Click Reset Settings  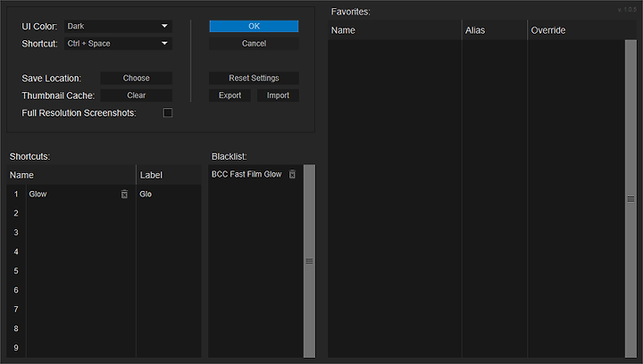coord(254,79)
